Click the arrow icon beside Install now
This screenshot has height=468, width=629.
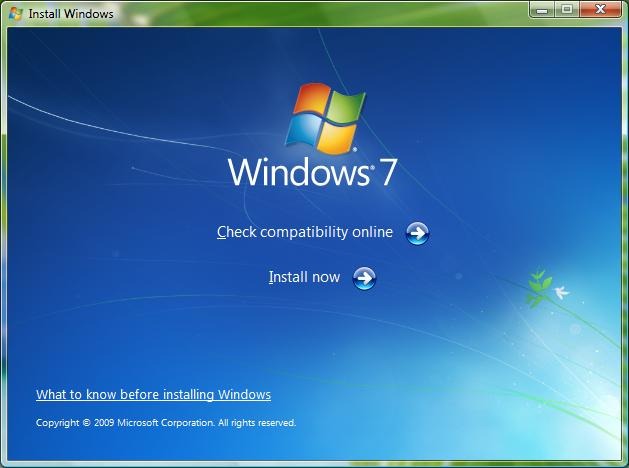(x=364, y=278)
